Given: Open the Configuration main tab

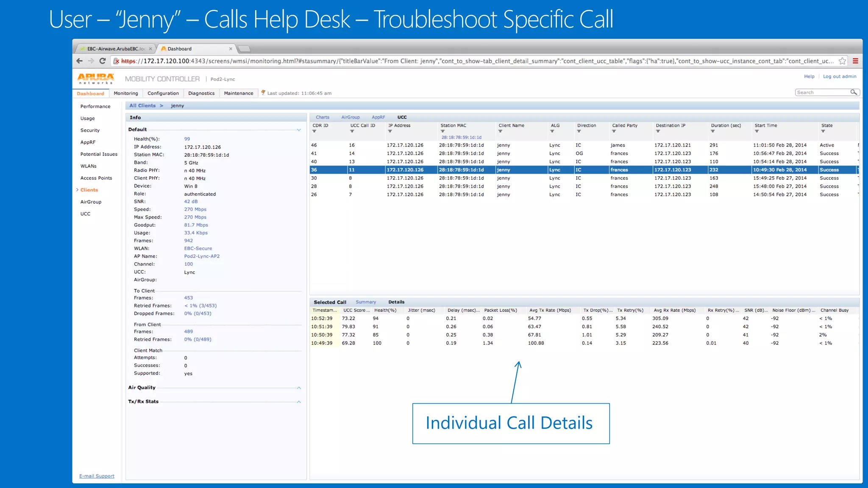Looking at the screenshot, I should coord(163,93).
